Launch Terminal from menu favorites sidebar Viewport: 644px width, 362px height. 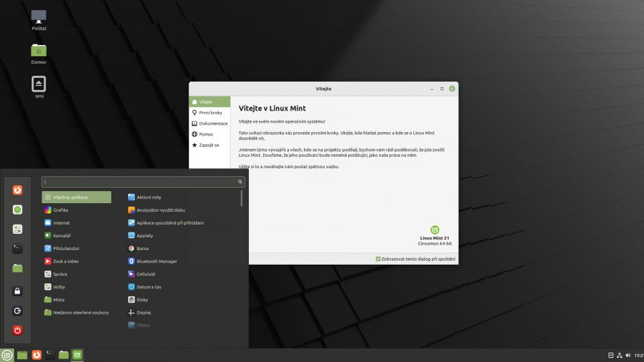coord(17,248)
